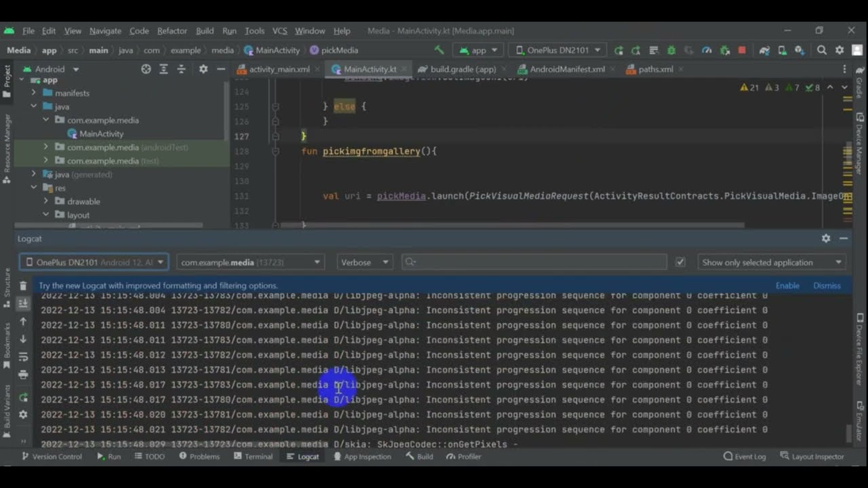The width and height of the screenshot is (868, 488).
Task: Click the Make Project hammer icon
Action: [x=439, y=50]
